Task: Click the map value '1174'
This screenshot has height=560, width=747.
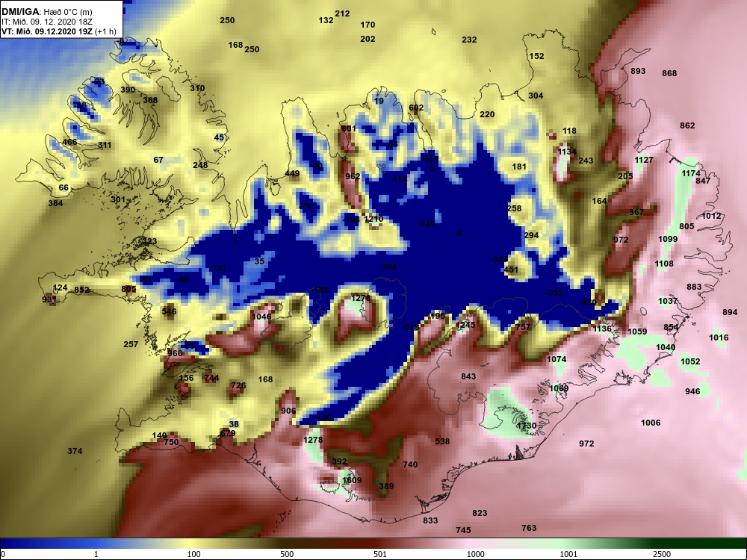Action: coord(691,173)
